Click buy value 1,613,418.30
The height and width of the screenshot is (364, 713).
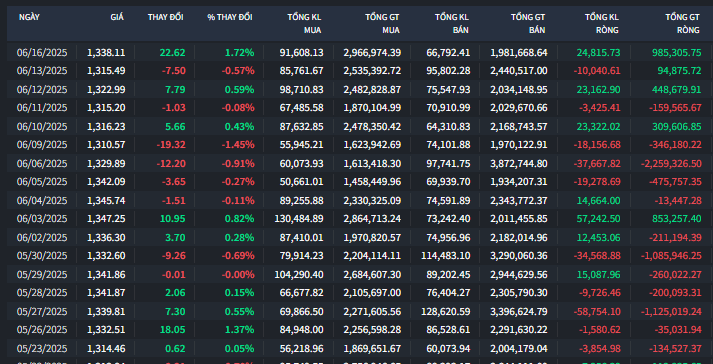click(372, 163)
